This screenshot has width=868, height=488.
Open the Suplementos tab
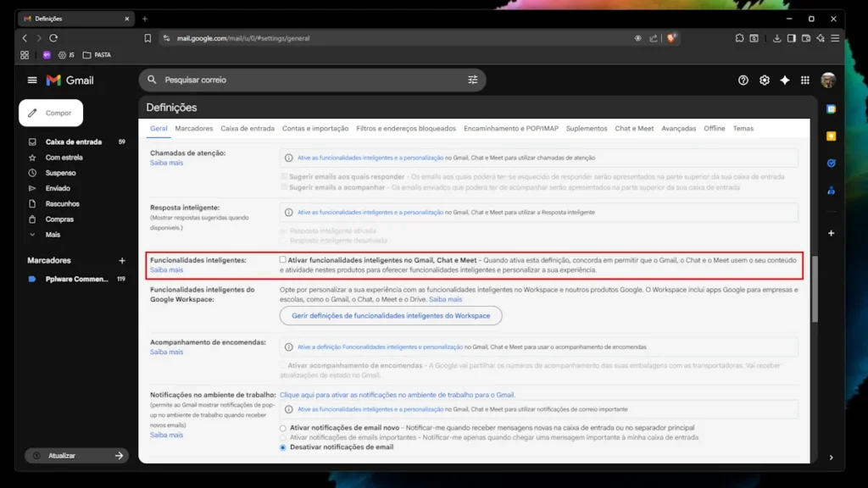pyautogui.click(x=587, y=129)
